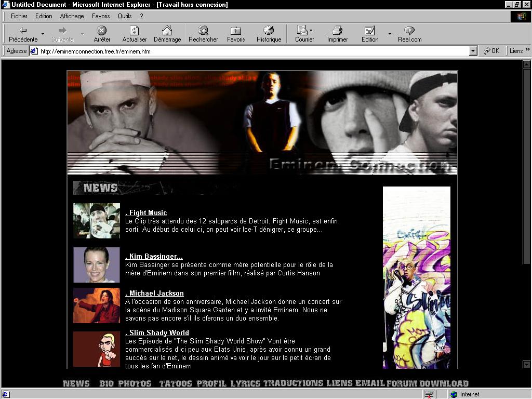
Task: Expand the Précédente history dropdown arrow
Action: point(43,34)
